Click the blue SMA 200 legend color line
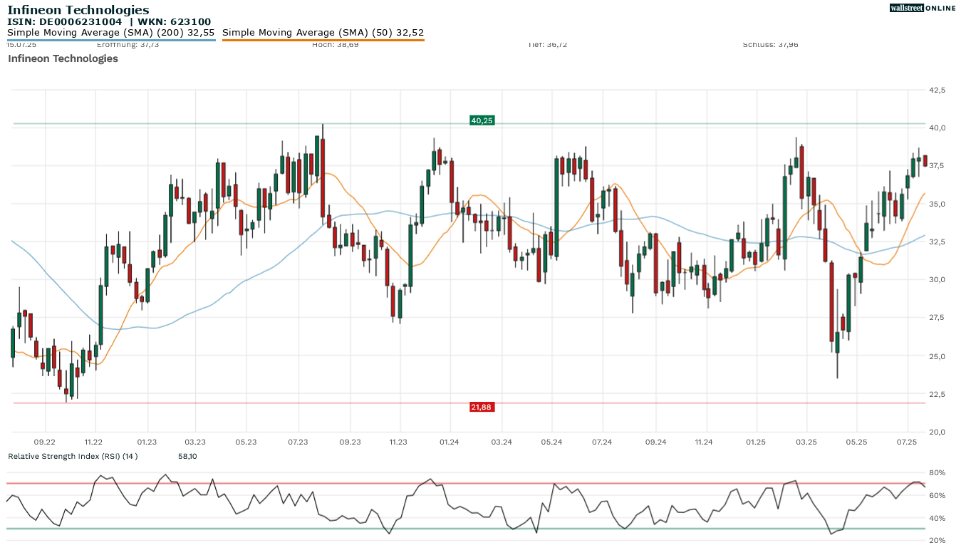Image resolution: width=961 pixels, height=560 pixels. coord(111,40)
